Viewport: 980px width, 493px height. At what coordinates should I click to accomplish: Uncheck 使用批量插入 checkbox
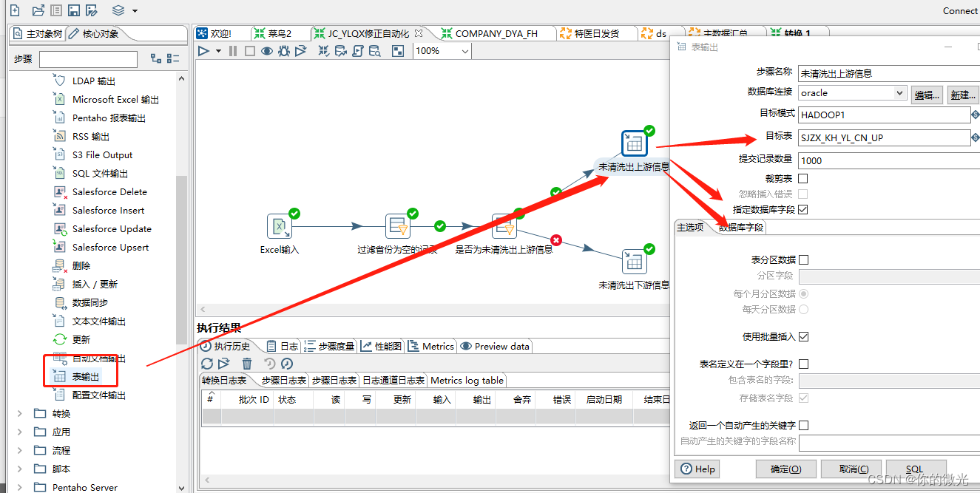(x=804, y=337)
